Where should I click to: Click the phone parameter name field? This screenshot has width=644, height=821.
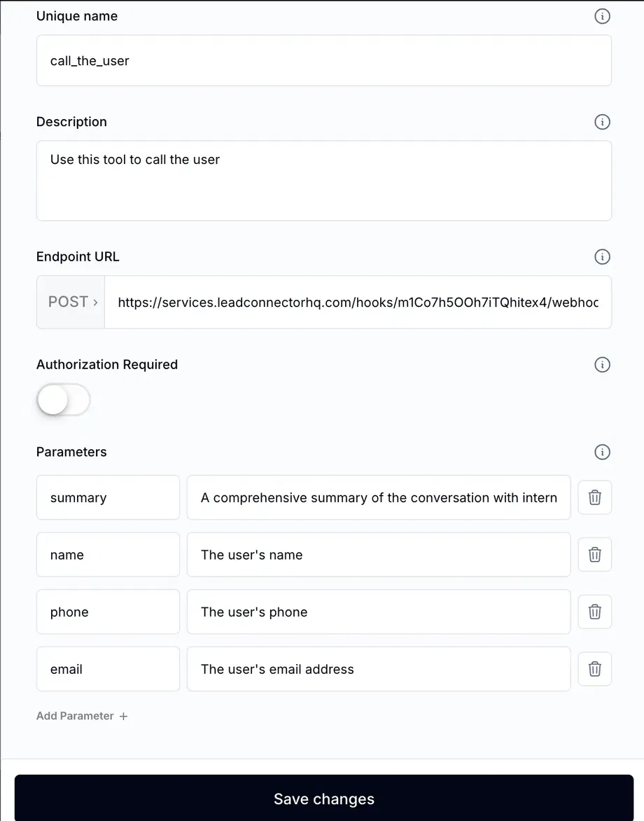(x=108, y=612)
